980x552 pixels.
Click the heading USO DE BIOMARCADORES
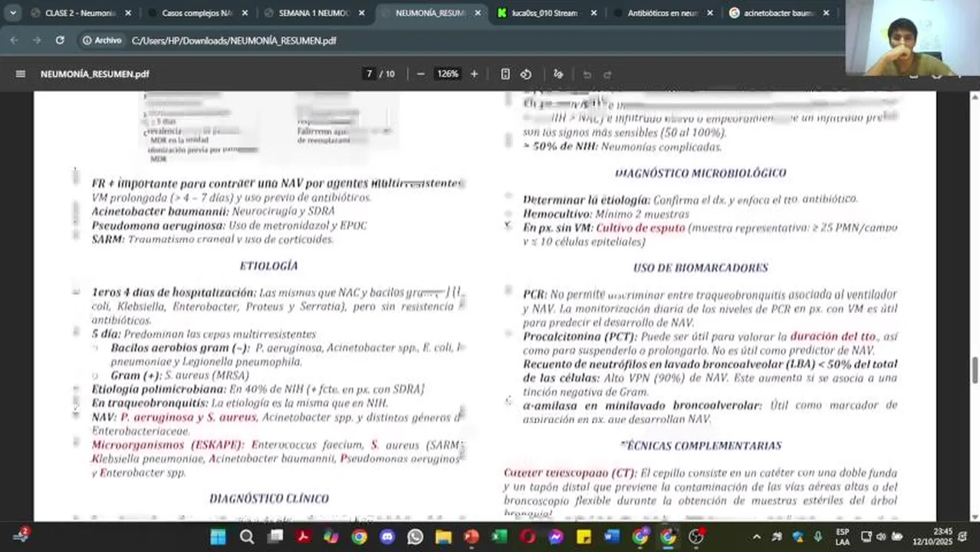click(700, 268)
